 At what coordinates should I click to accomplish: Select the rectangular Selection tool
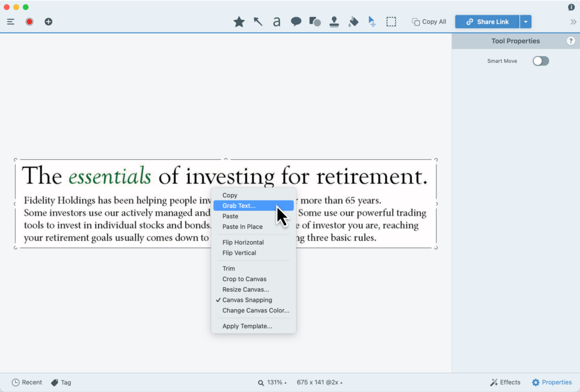coord(391,22)
